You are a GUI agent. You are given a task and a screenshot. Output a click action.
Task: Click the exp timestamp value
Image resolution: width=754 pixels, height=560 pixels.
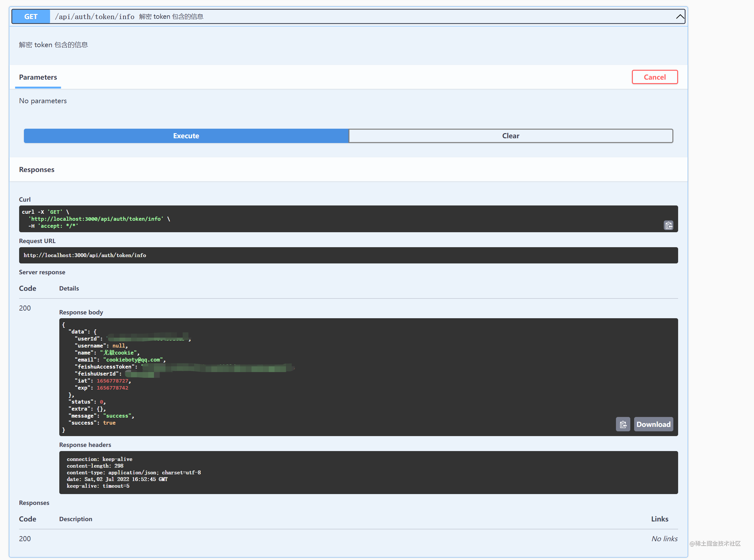[112, 388]
